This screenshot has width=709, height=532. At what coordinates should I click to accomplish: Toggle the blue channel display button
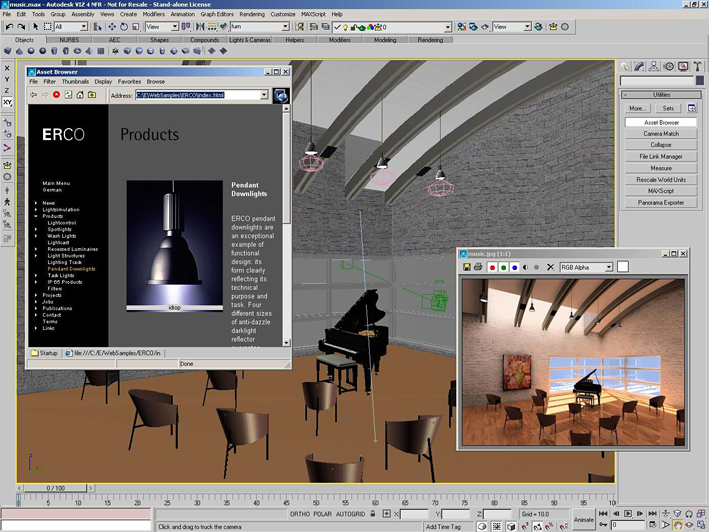[514, 267]
